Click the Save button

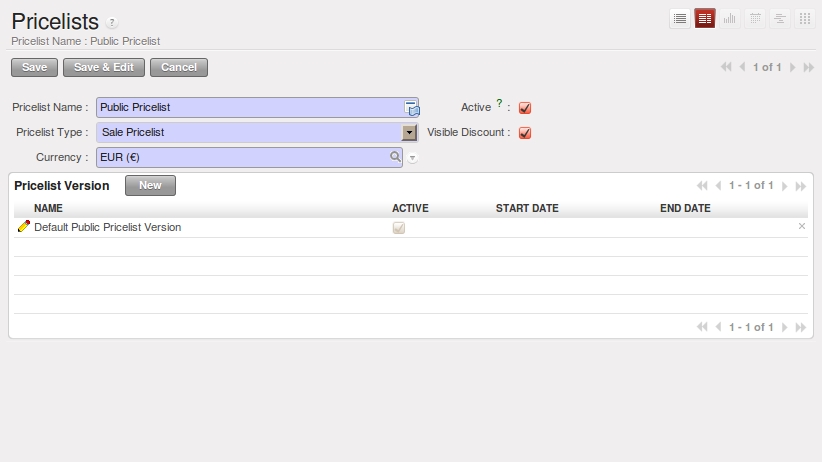pyautogui.click(x=34, y=67)
